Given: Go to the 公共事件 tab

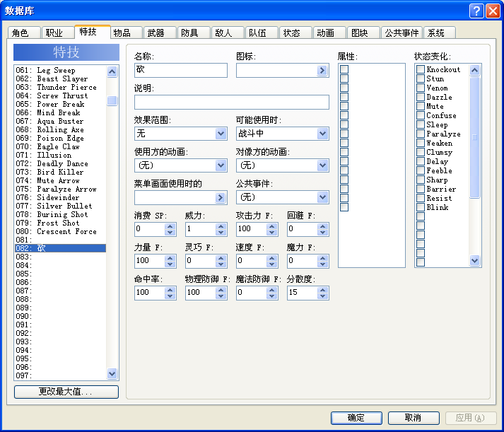Looking at the screenshot, I should pyautogui.click(x=402, y=33).
